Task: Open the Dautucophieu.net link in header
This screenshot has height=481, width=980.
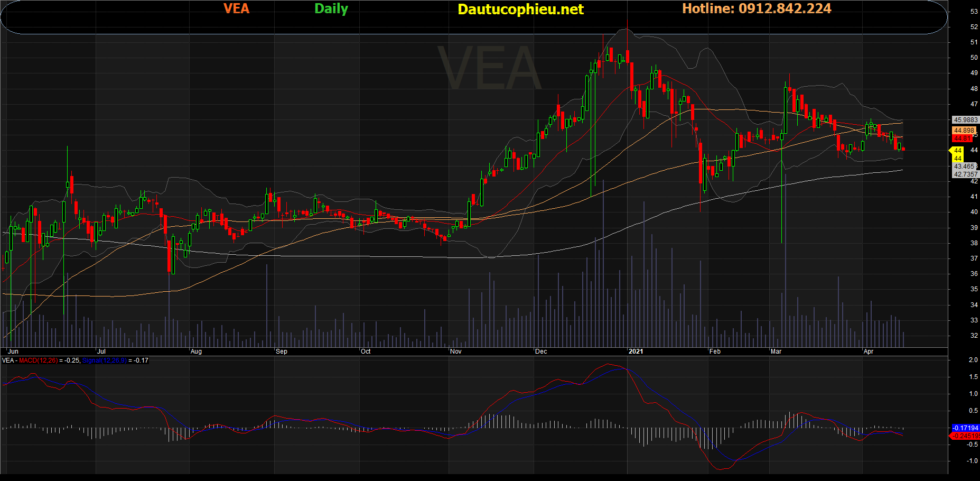Action: click(520, 9)
